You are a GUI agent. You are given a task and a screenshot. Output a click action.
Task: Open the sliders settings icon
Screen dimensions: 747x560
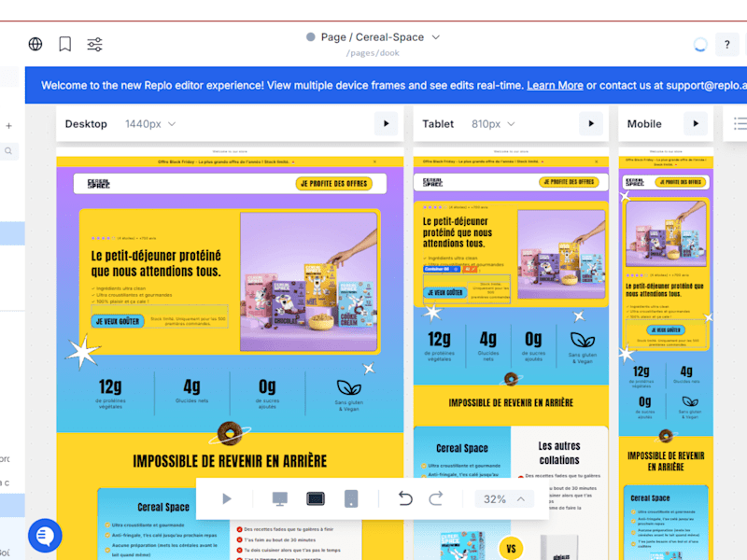coord(95,44)
